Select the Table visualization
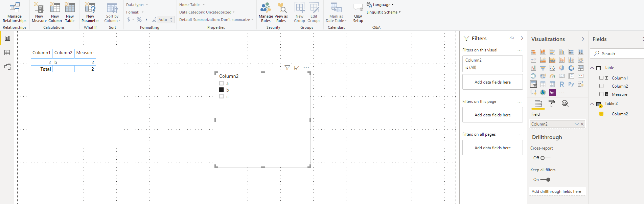The width and height of the screenshot is (644, 204). tap(543, 84)
